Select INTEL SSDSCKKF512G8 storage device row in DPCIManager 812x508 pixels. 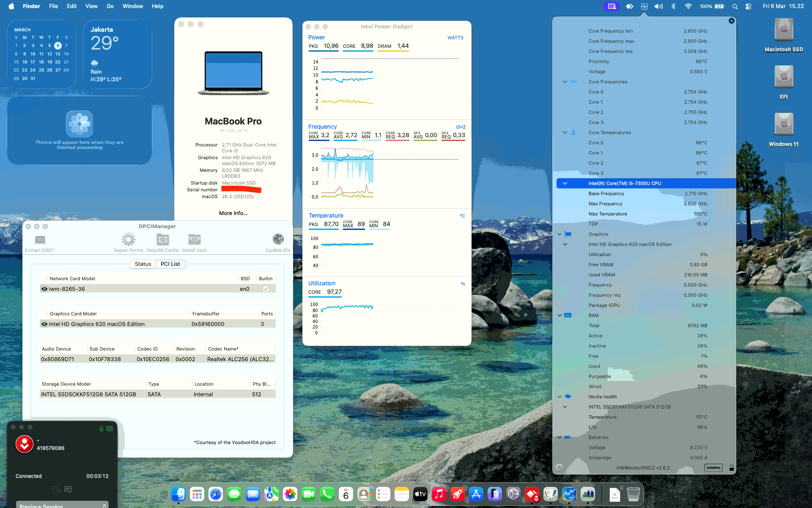point(158,394)
